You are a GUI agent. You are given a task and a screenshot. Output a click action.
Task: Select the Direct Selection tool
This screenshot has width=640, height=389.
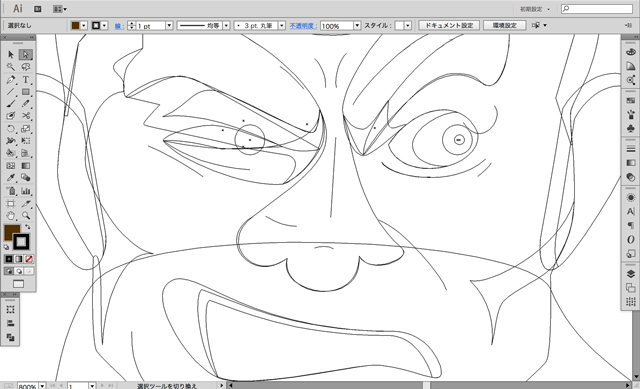(x=26, y=55)
